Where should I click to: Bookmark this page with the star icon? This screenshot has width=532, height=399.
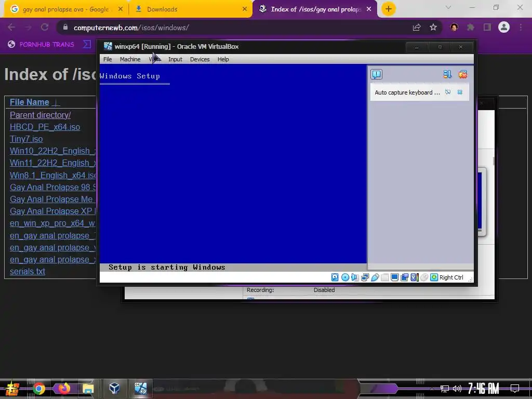[433, 27]
